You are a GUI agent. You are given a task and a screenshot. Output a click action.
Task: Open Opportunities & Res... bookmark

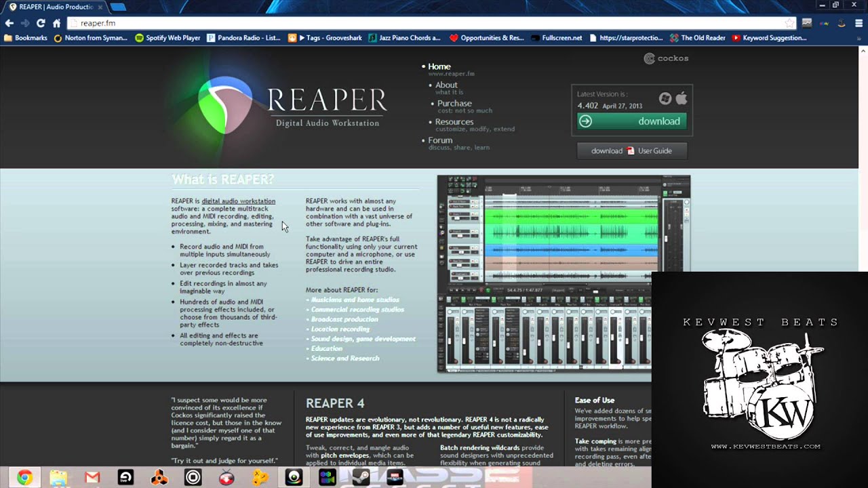coord(487,38)
